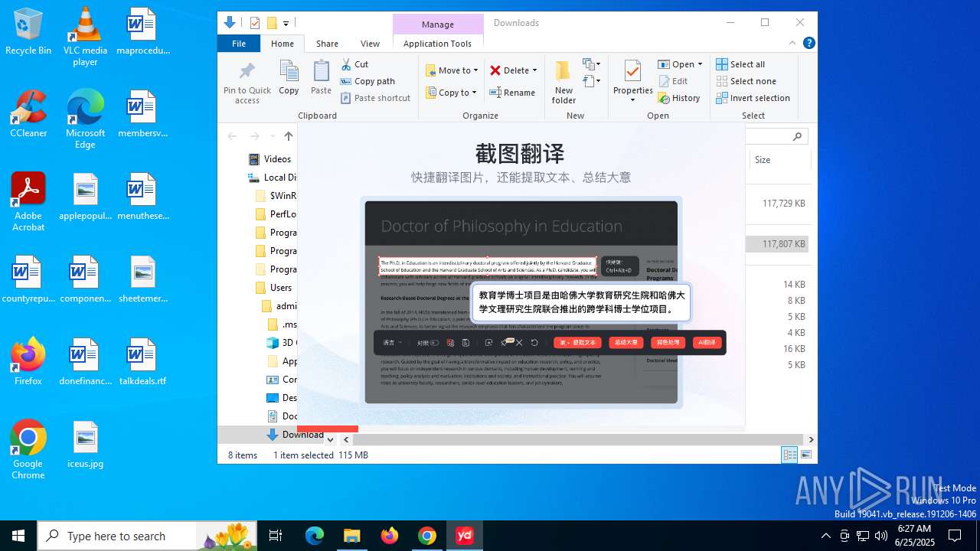Select the file sized 16 KB

[777, 349]
